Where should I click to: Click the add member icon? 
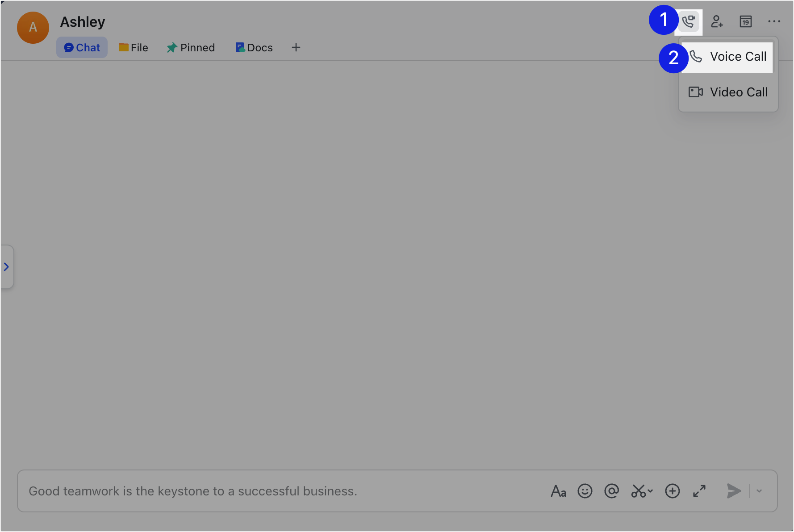coord(717,21)
